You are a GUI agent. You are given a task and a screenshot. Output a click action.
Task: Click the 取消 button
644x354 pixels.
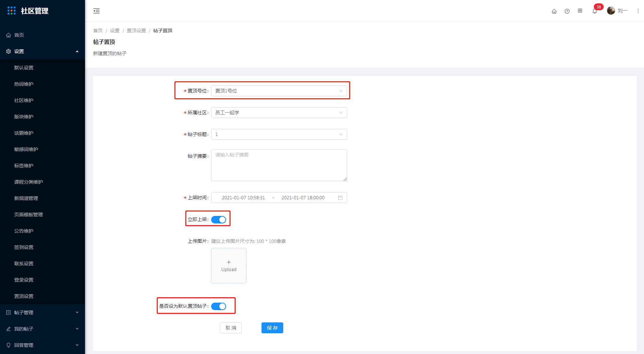tap(231, 328)
